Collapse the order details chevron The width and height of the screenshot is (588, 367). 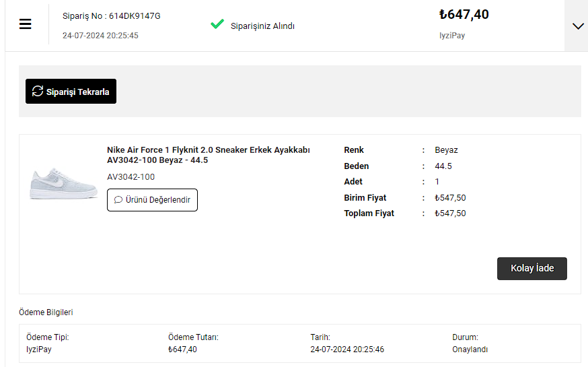577,26
